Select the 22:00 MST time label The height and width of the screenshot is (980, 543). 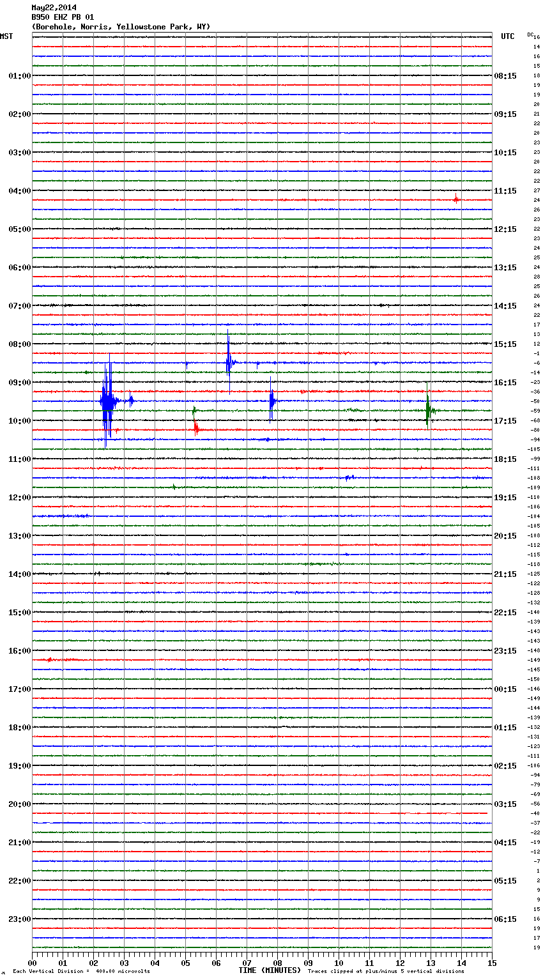19,880
